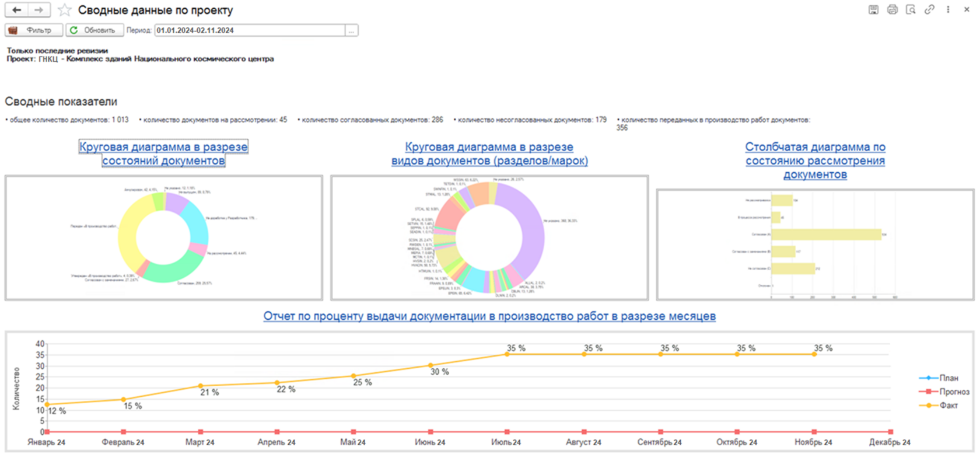Image resolution: width=980 pixels, height=454 pixels.
Task: Get link via chain icon
Action: pos(929,9)
